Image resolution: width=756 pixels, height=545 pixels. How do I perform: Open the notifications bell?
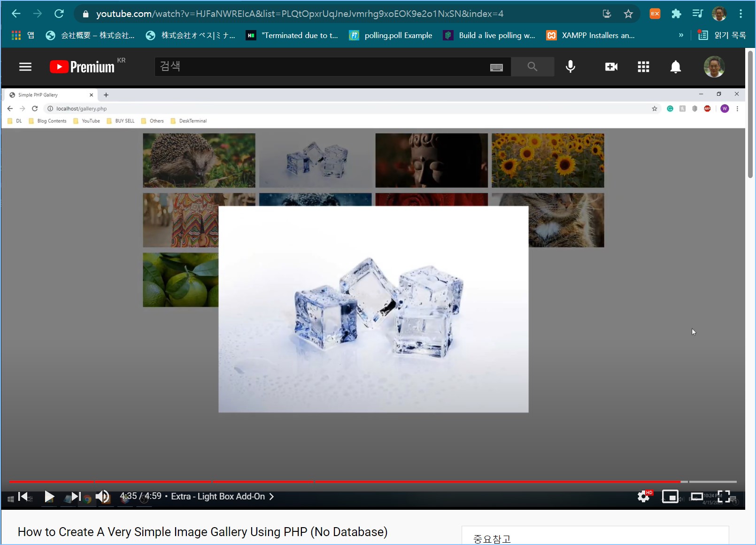point(675,67)
